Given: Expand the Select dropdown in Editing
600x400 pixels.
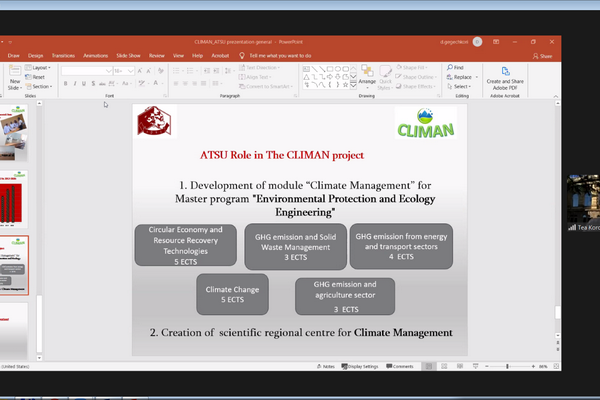Looking at the screenshot, I should coord(459,86).
